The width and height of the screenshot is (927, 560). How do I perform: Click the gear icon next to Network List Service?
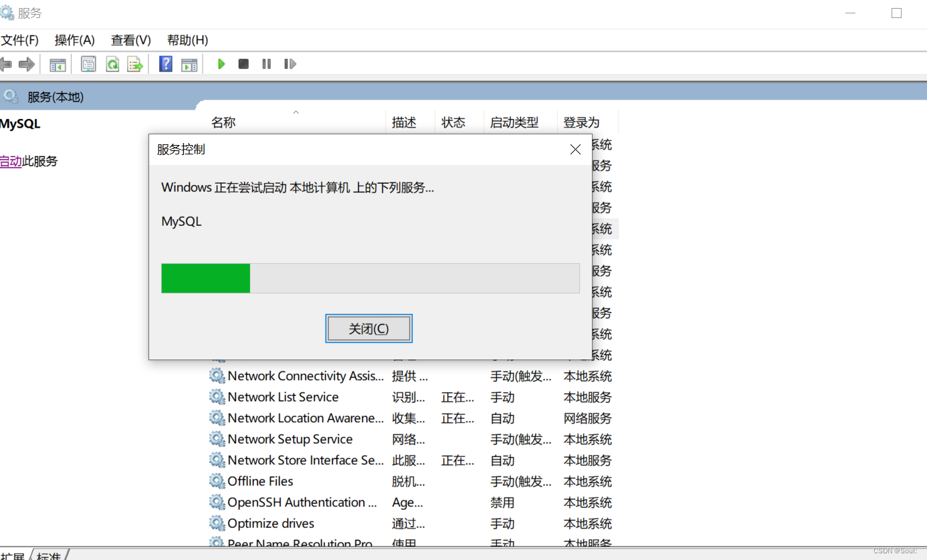pos(217,397)
